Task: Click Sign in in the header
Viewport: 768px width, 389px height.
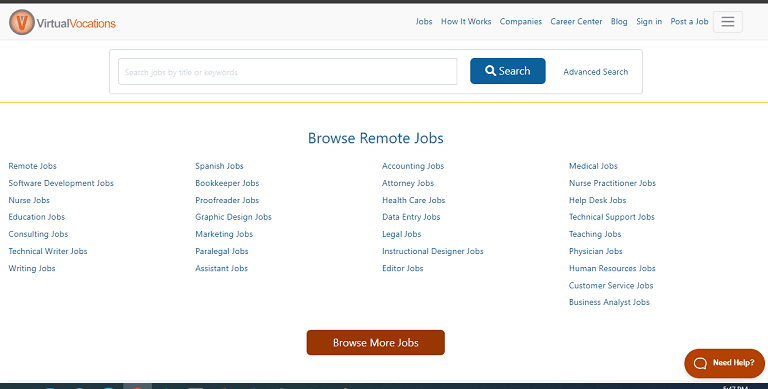Action: 649,22
